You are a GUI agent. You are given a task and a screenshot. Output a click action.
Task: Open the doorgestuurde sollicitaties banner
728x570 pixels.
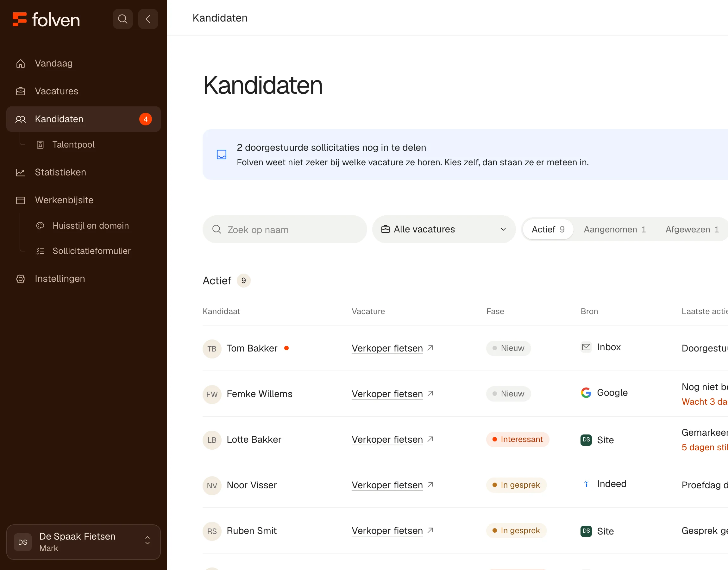click(465, 155)
